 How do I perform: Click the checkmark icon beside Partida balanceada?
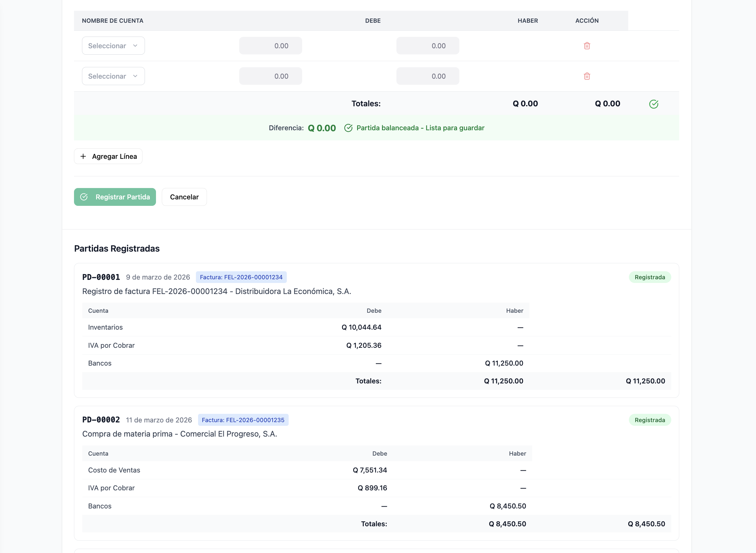click(348, 128)
